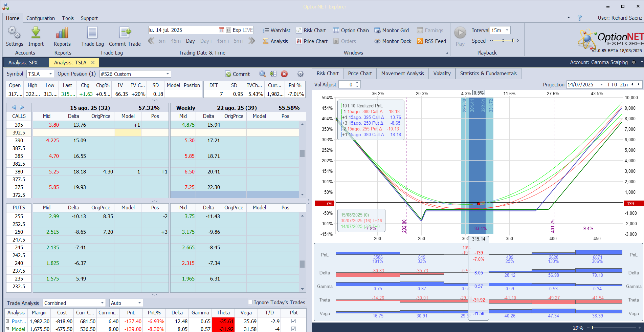Adjust the playback Speed slider
Screen dimensions: 644x332
pos(503,41)
